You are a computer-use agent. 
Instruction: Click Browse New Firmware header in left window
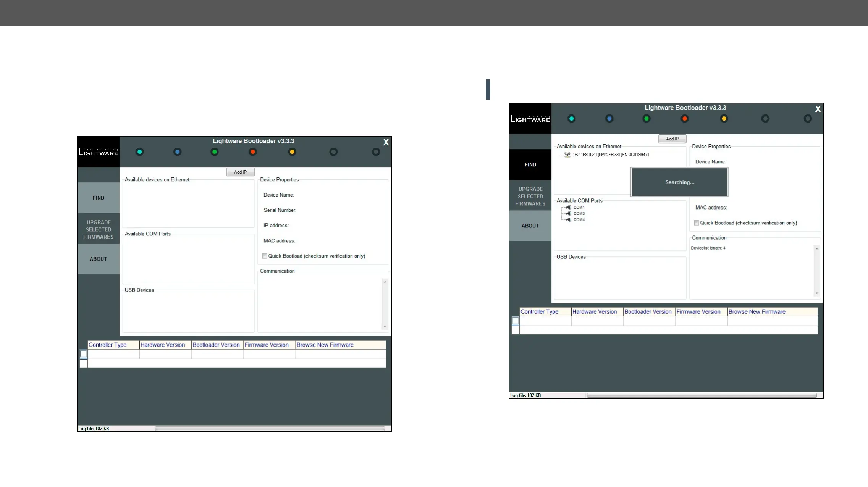(341, 345)
